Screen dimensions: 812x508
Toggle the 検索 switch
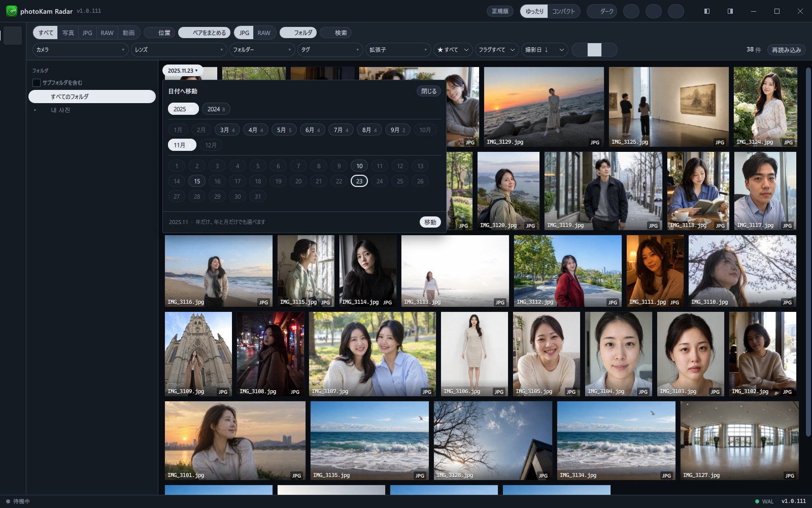[335, 33]
